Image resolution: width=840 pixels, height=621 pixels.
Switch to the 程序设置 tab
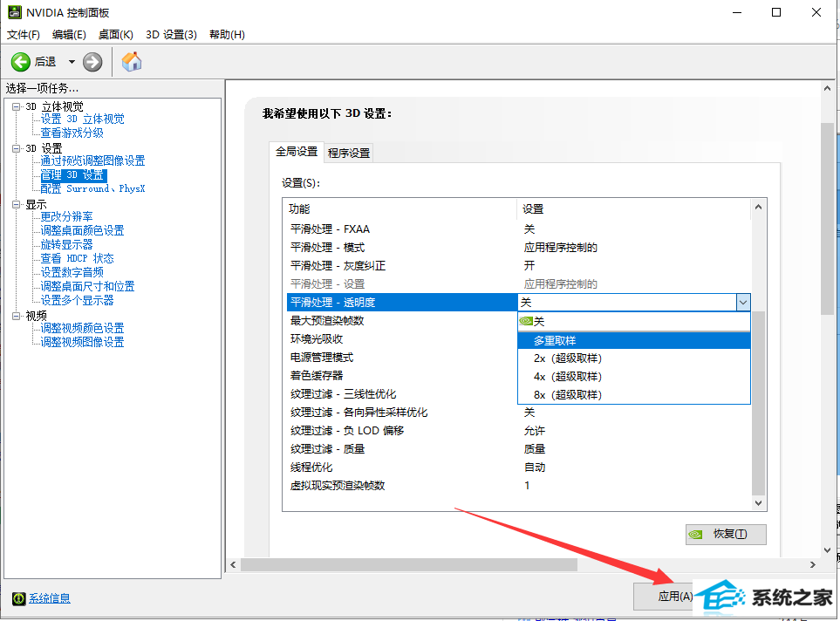coord(349,153)
